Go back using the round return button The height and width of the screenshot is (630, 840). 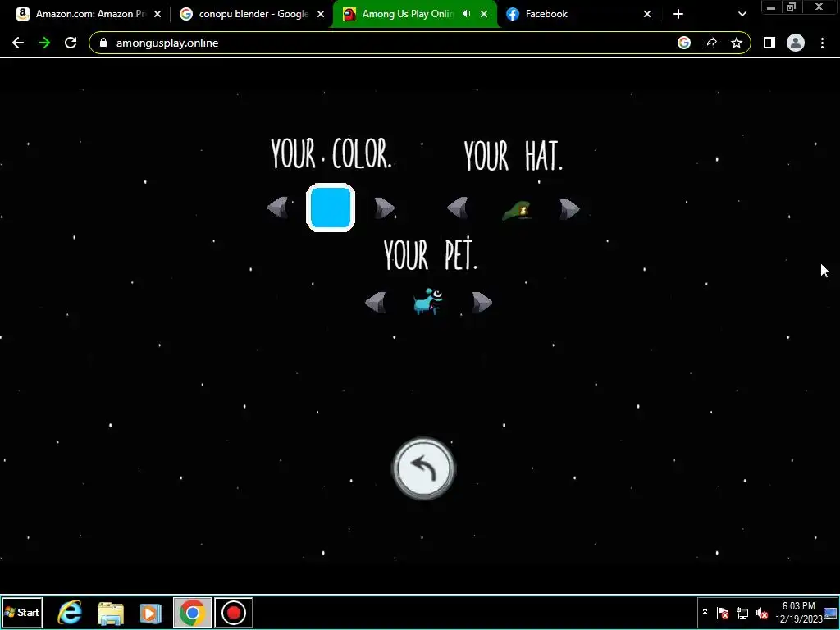(423, 468)
